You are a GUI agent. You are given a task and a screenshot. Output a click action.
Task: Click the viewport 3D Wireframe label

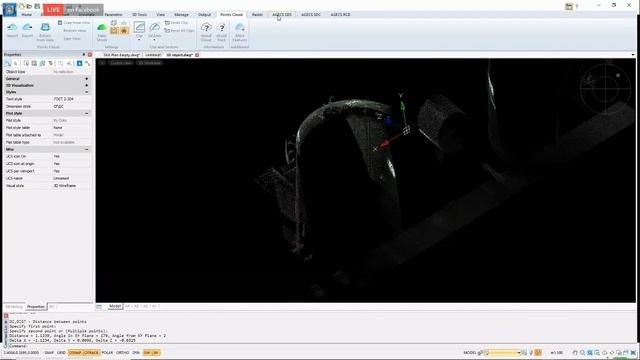point(149,63)
